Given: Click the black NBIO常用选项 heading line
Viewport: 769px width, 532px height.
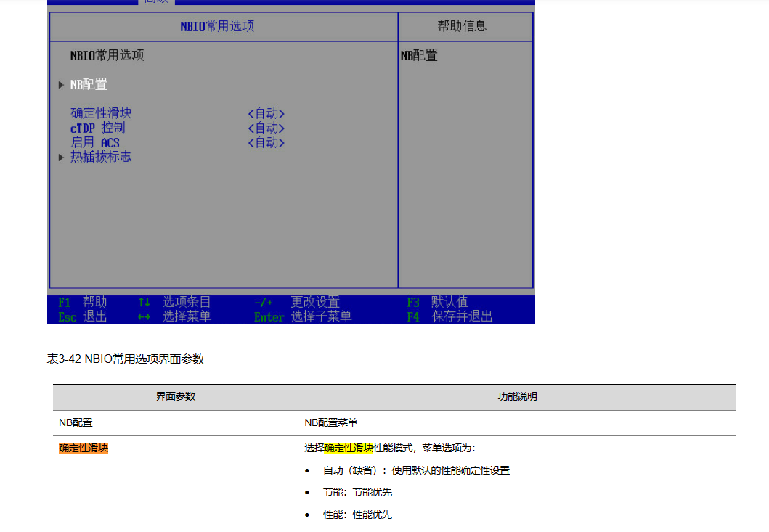Looking at the screenshot, I should tap(107, 55).
